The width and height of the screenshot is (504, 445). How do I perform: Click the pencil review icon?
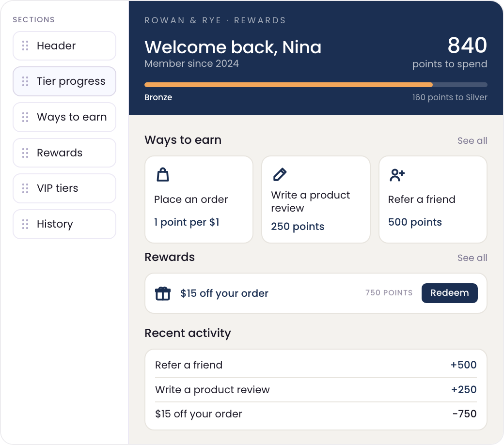[280, 174]
